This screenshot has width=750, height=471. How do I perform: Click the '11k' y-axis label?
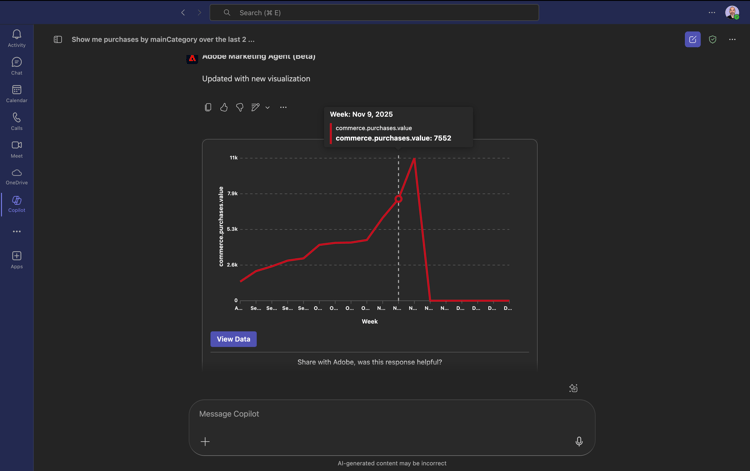233,157
